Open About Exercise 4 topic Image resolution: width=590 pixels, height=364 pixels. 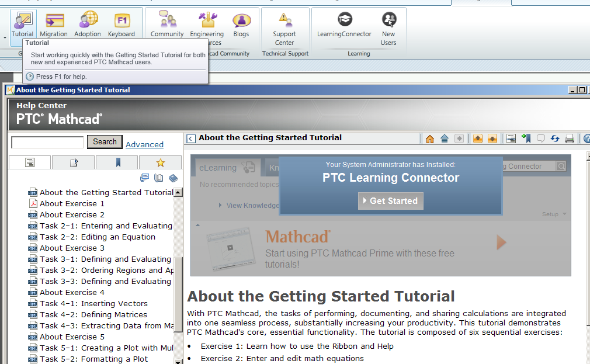[x=72, y=293]
